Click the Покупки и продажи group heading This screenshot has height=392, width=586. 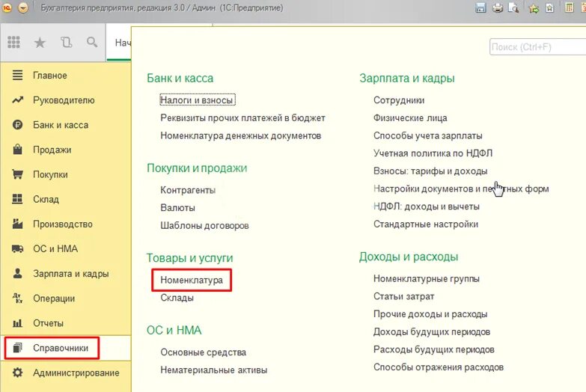[x=197, y=168]
